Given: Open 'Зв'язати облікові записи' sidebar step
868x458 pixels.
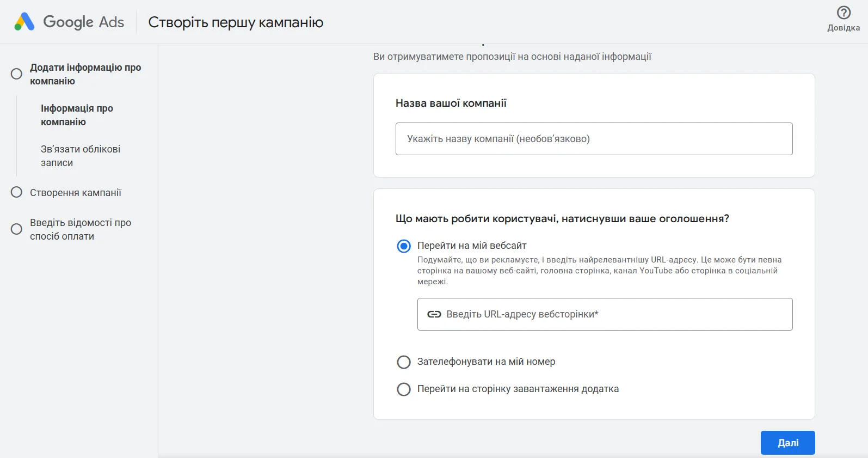Looking at the screenshot, I should [81, 156].
